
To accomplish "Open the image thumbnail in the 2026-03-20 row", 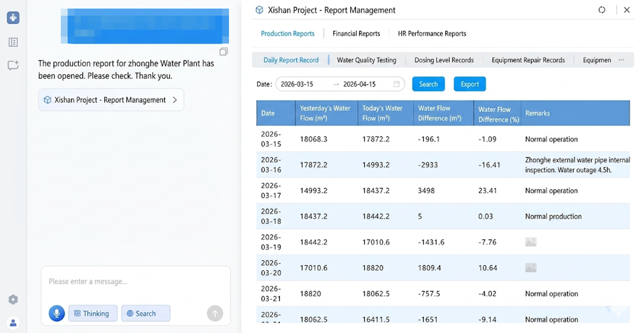I will pyautogui.click(x=531, y=268).
